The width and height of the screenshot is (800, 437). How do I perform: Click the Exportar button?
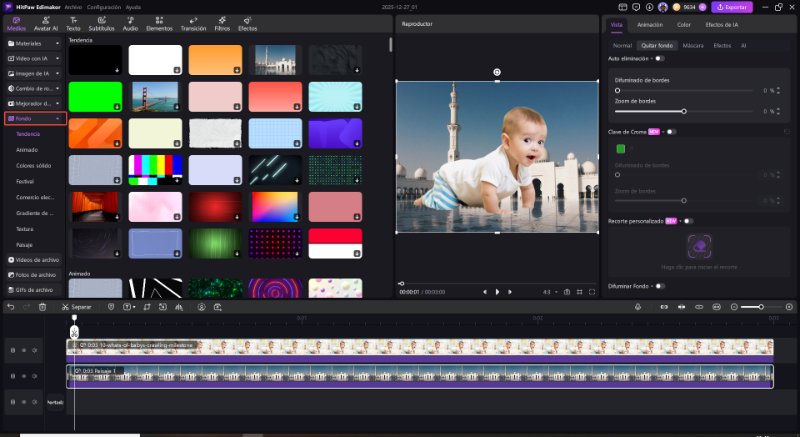point(732,7)
